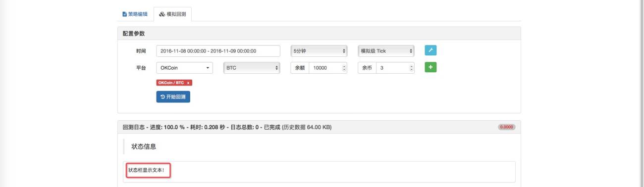Select the 模拟回测 tab
The height and width of the screenshot is (187, 644).
172,14
